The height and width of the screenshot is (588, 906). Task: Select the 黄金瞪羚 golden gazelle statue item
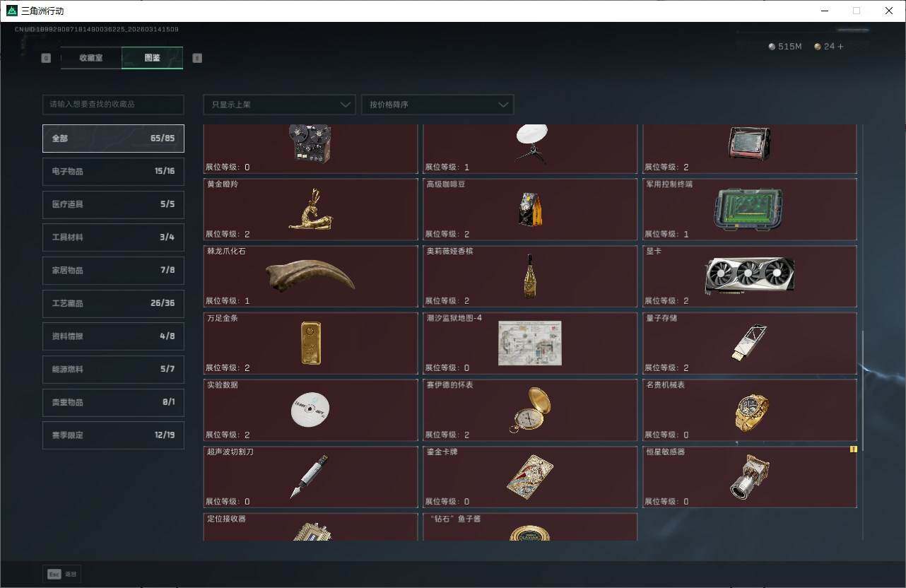click(311, 209)
